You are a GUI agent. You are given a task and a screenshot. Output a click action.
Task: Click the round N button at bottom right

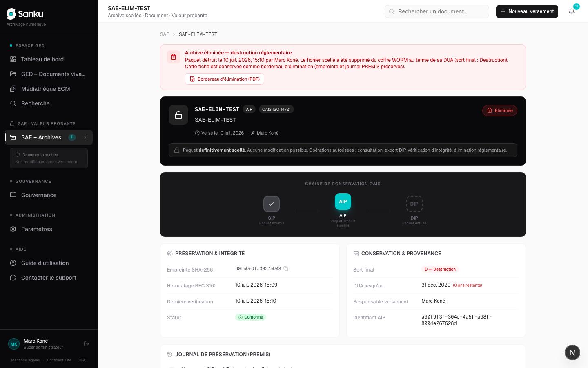pyautogui.click(x=572, y=352)
